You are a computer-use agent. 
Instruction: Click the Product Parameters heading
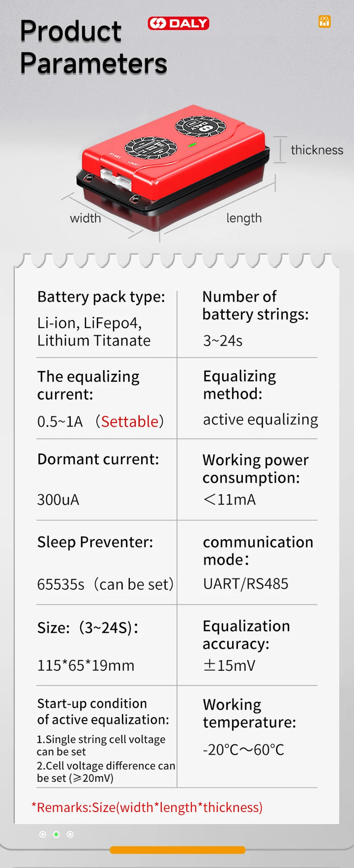(93, 47)
